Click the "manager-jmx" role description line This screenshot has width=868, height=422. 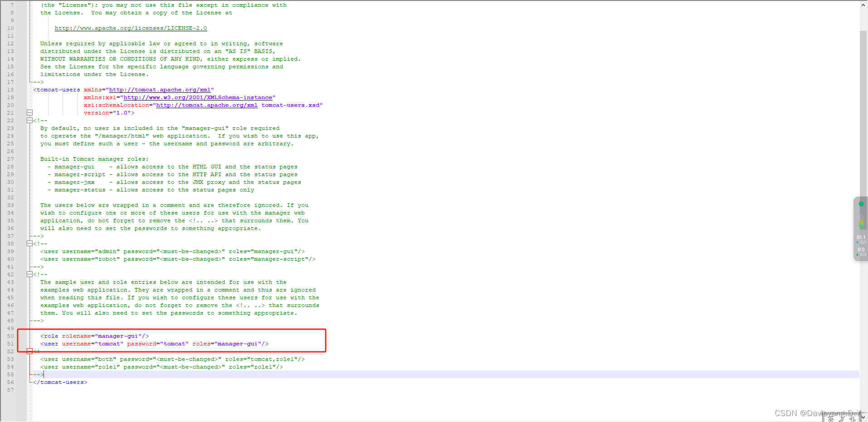pyautogui.click(x=174, y=182)
